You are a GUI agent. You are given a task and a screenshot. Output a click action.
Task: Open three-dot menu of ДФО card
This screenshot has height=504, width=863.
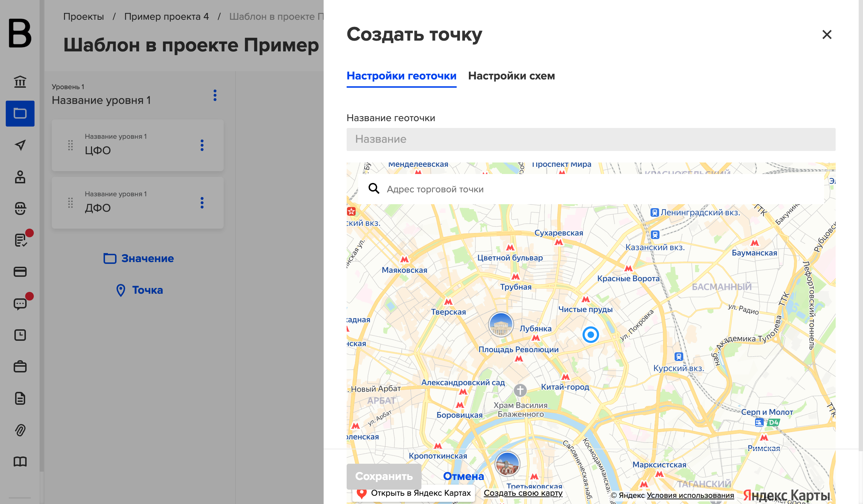[x=202, y=203]
